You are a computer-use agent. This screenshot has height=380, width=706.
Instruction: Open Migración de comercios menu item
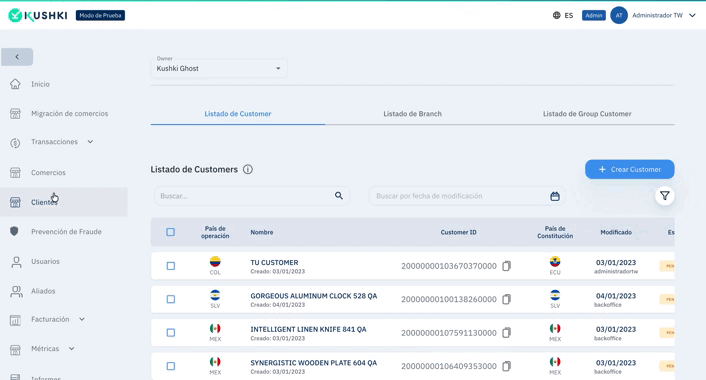[x=69, y=113]
